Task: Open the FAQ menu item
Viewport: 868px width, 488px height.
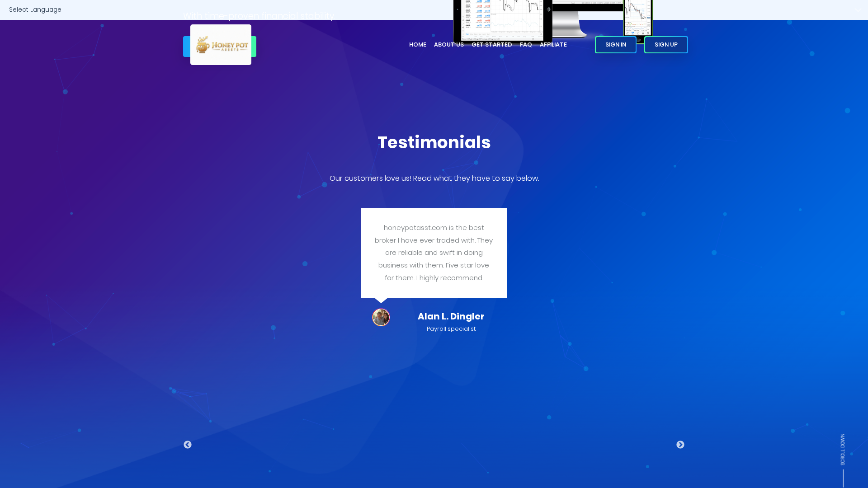Action: click(x=526, y=45)
